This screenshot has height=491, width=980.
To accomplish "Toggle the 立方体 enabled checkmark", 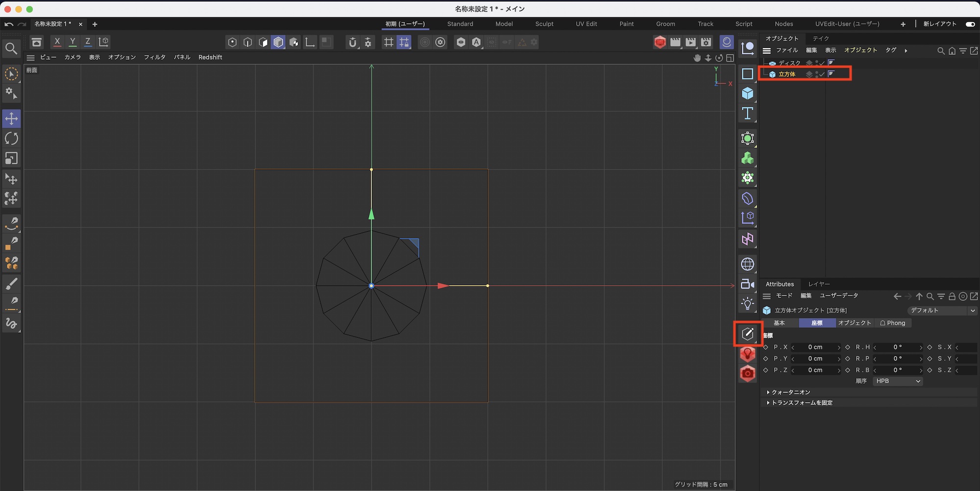I will [822, 74].
